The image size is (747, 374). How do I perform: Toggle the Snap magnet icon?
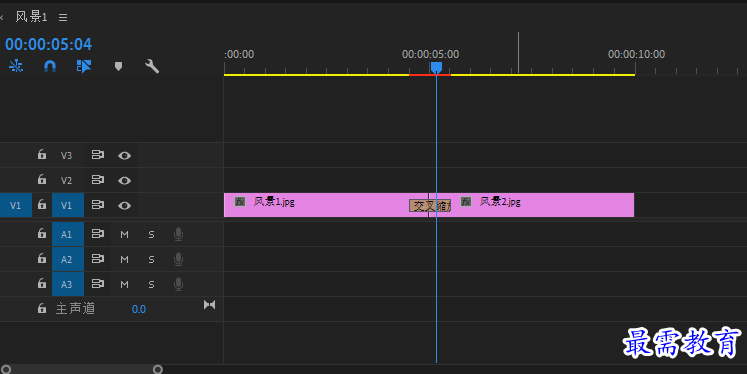pyautogui.click(x=50, y=66)
